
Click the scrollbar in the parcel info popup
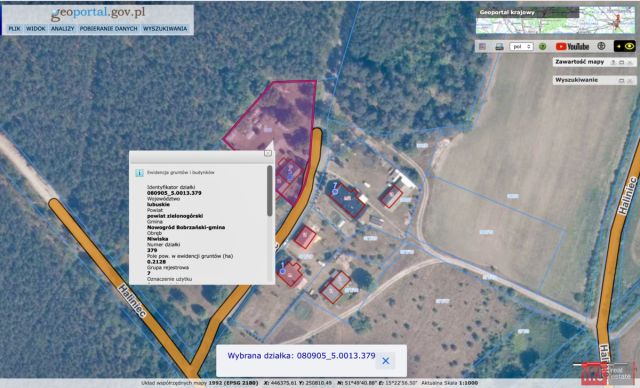coord(270,191)
